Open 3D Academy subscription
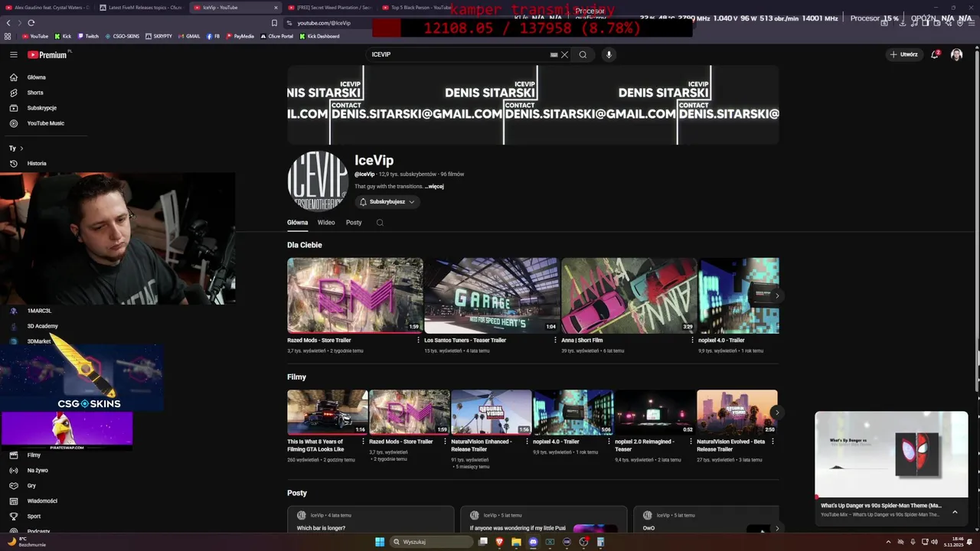 click(x=42, y=326)
